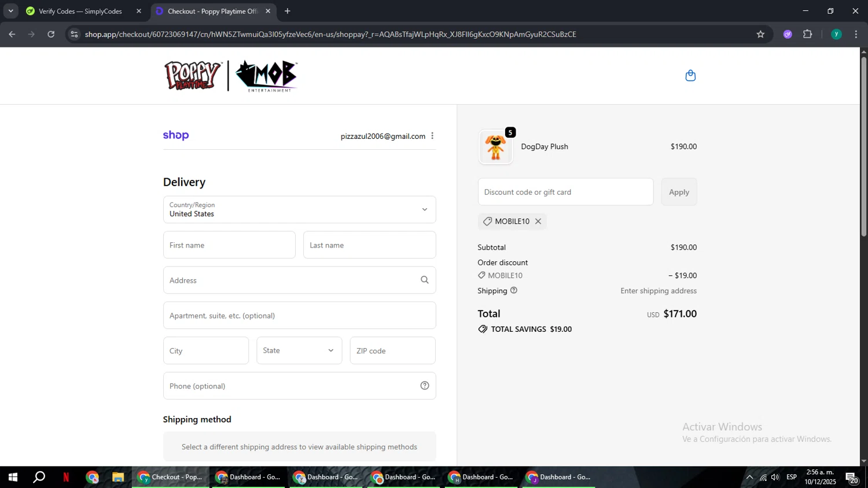Click the pizzazul2006@gmail.com email text
Screen dimensions: 868x488
click(383, 136)
